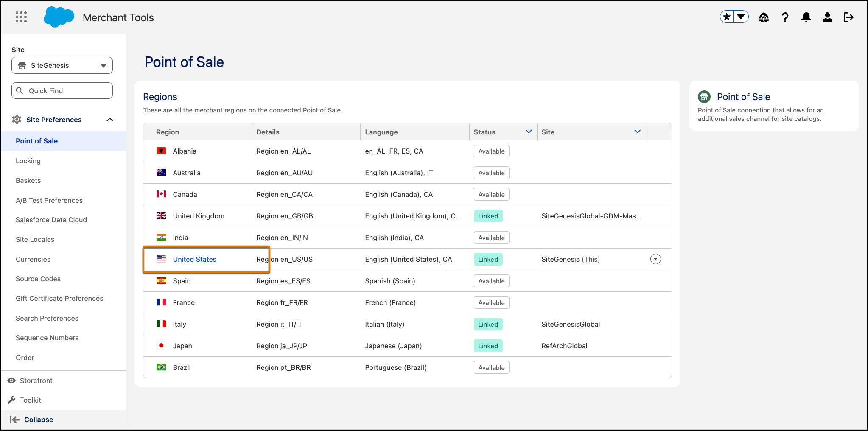The height and width of the screenshot is (431, 868).
Task: Click the Albania flag icon
Action: 161,151
